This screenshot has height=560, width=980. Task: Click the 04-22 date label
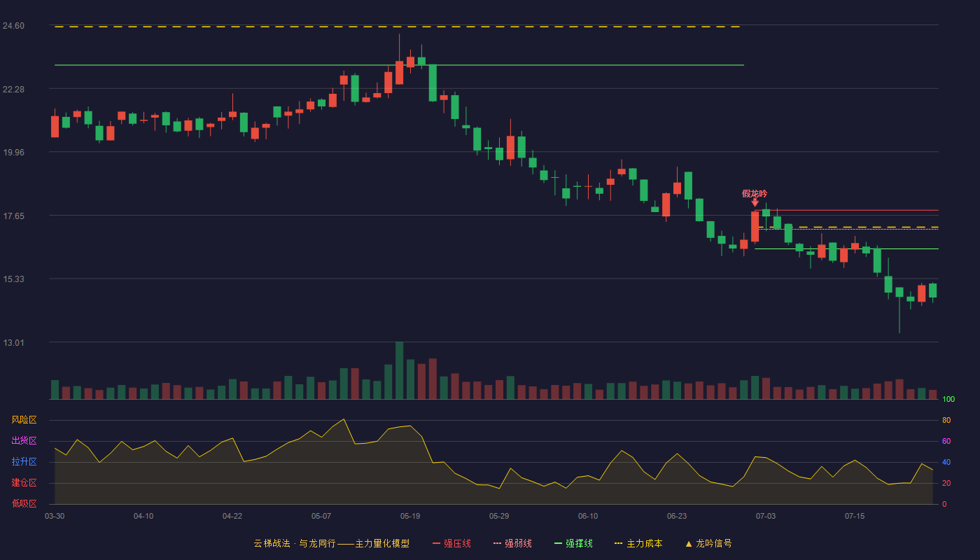tap(232, 516)
